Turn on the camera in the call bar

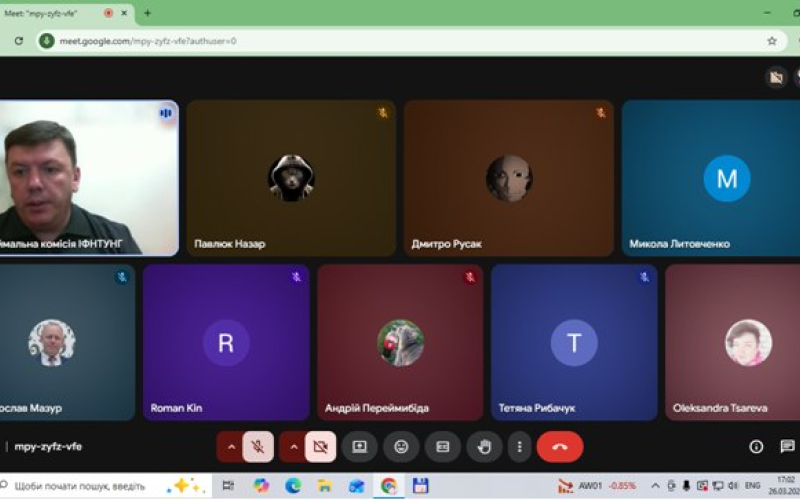click(320, 447)
